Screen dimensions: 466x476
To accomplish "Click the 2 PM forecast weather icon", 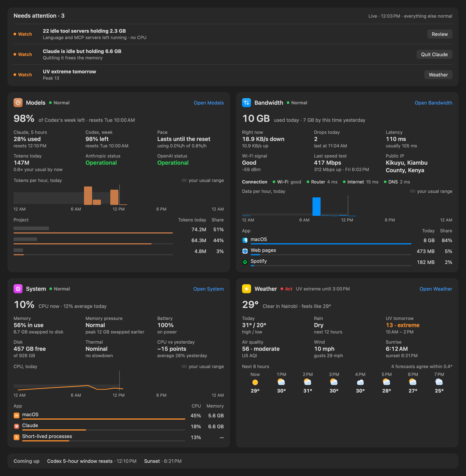I will 307,382.
